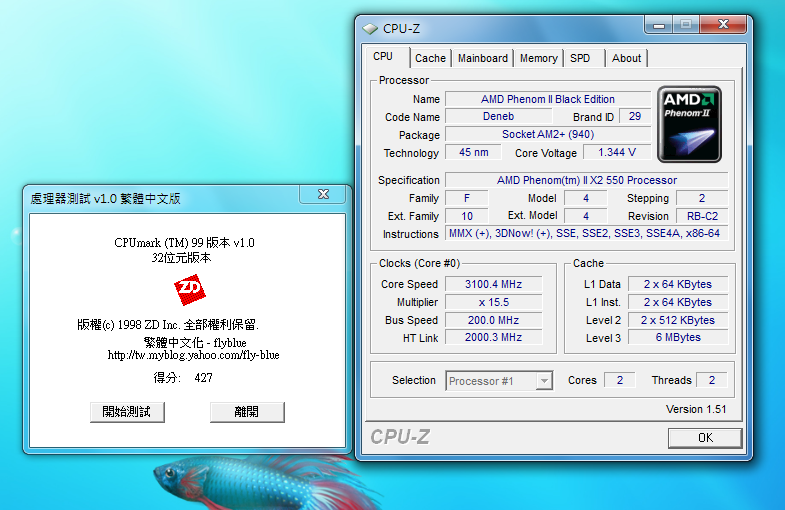Click the Technology value '45 nm'
Viewport: 785px width, 510px height.
(473, 153)
